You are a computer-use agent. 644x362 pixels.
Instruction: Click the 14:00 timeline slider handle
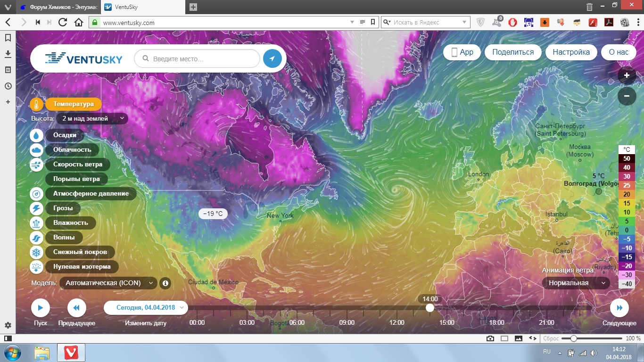[x=430, y=308]
